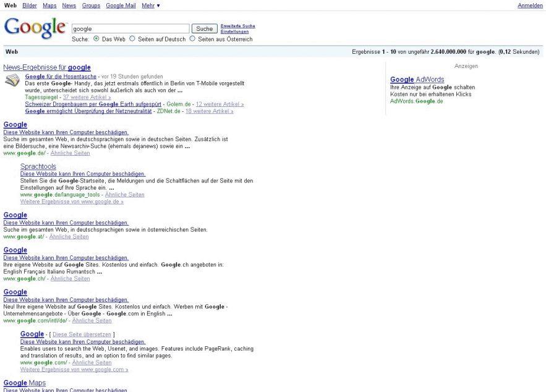546x392 pixels.
Task: Open Bilder in the top navigation
Action: [x=30, y=6]
